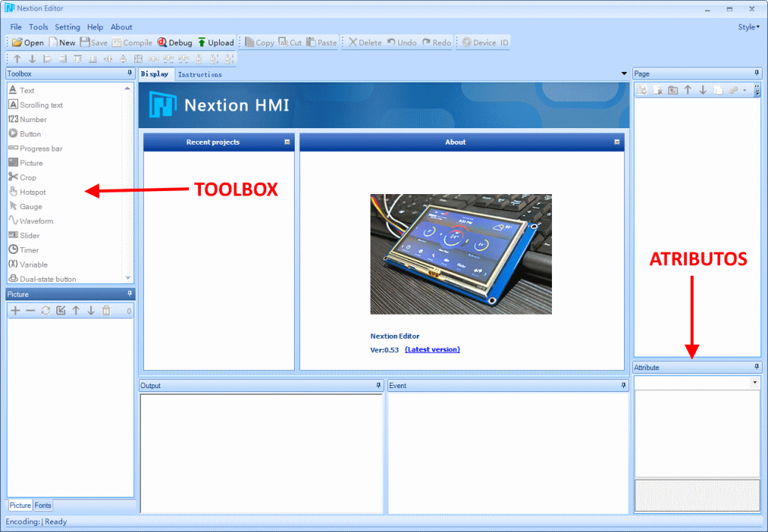Click the add page icon in Page panel
This screenshot has width=768, height=532.
tap(643, 90)
